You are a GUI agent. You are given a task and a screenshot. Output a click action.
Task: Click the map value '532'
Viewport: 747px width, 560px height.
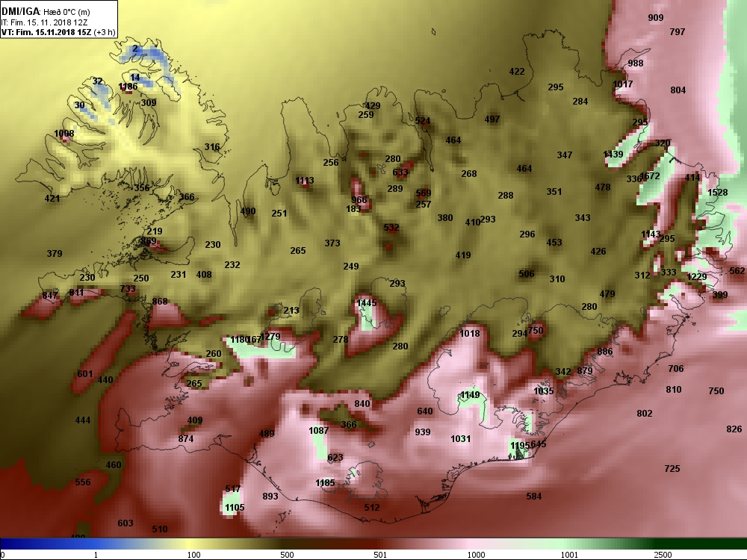click(391, 228)
